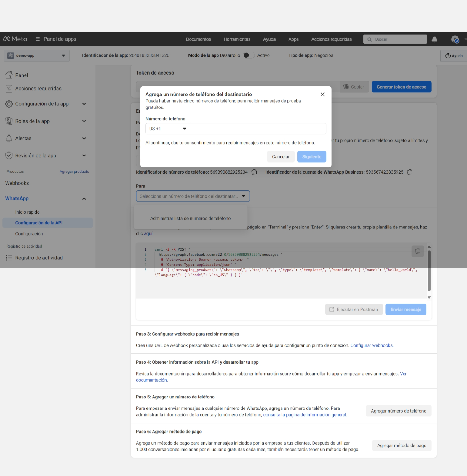
Task: Copy the curl code snippet
Action: click(x=418, y=251)
